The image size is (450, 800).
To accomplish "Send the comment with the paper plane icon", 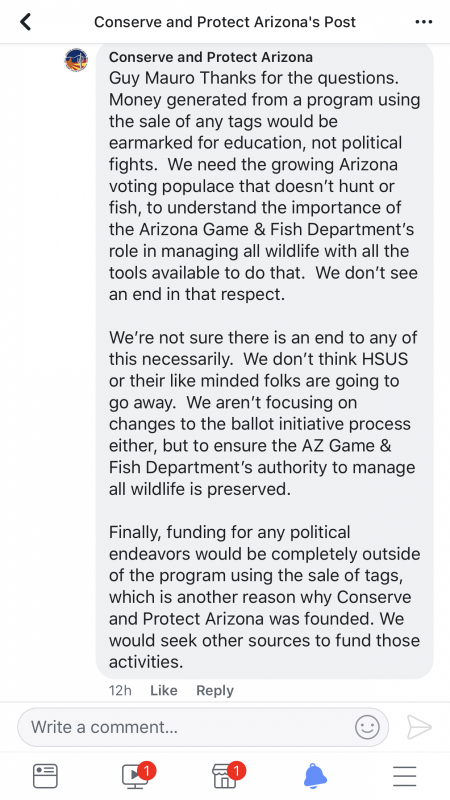I will 419,727.
